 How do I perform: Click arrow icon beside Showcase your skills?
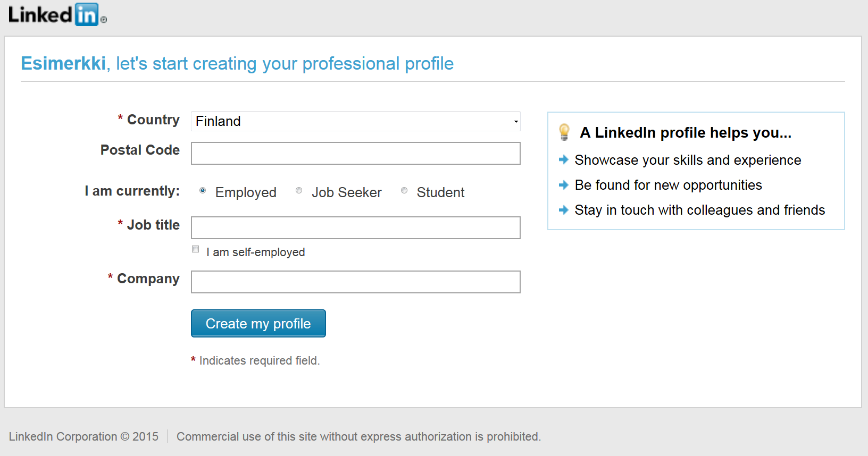(x=564, y=159)
